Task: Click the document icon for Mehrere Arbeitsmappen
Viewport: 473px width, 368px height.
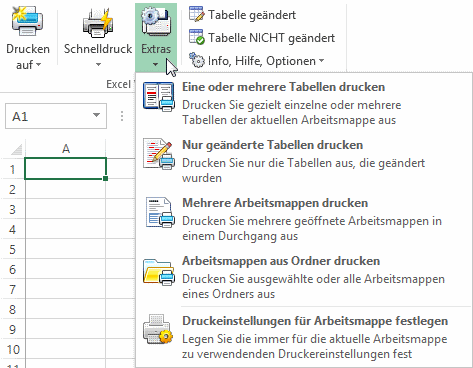Action: (x=160, y=213)
